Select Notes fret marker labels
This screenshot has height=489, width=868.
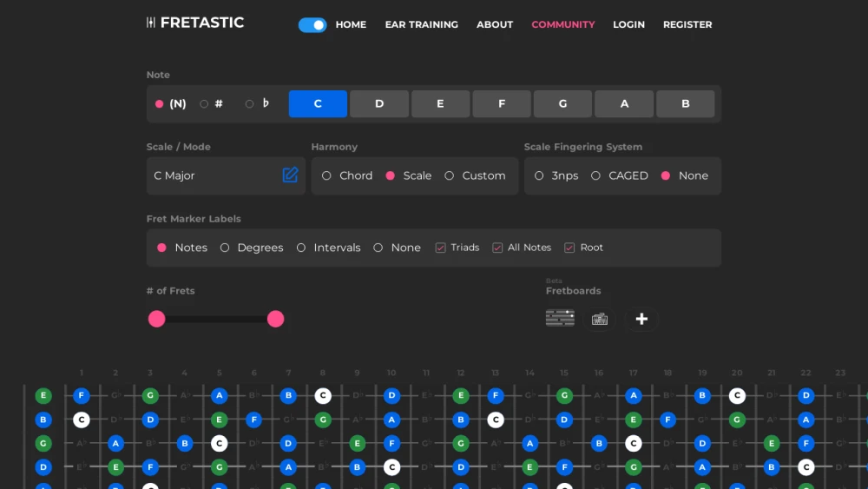tap(161, 248)
